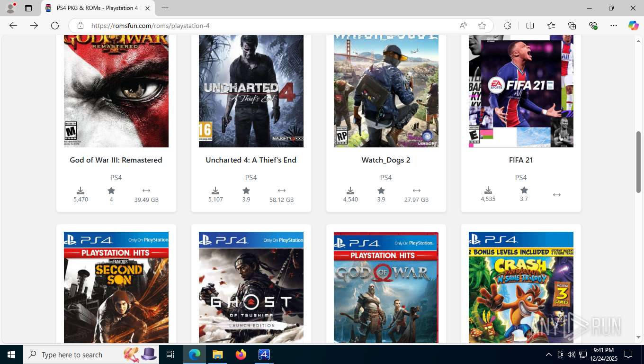Click rating star under God of War III
The width and height of the screenshot is (644, 364).
point(111,191)
